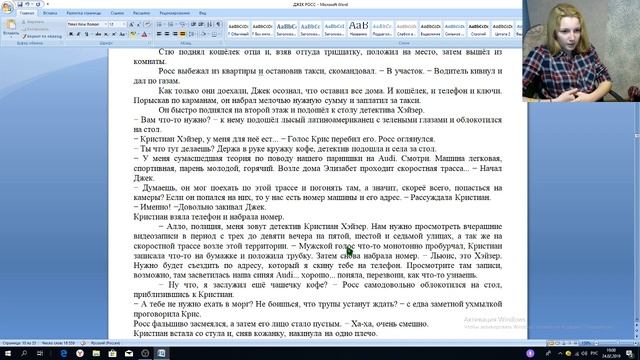The image size is (640, 360).
Task: Align text left
Action: 159,34
